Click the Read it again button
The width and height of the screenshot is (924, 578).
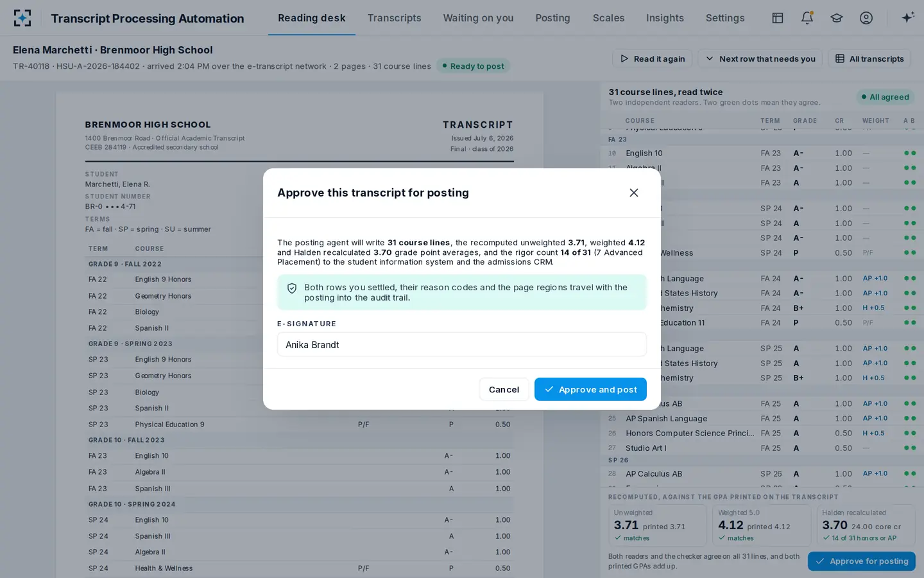tap(653, 58)
